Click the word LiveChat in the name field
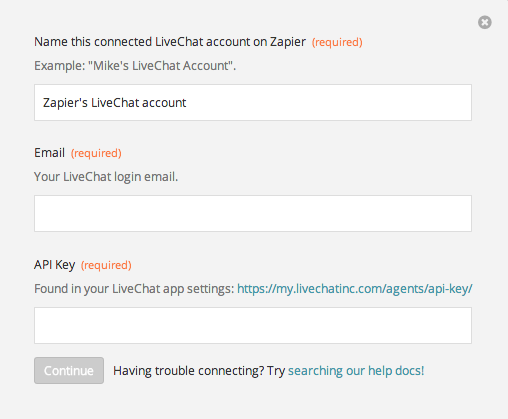The image size is (508, 419). pyautogui.click(x=115, y=102)
